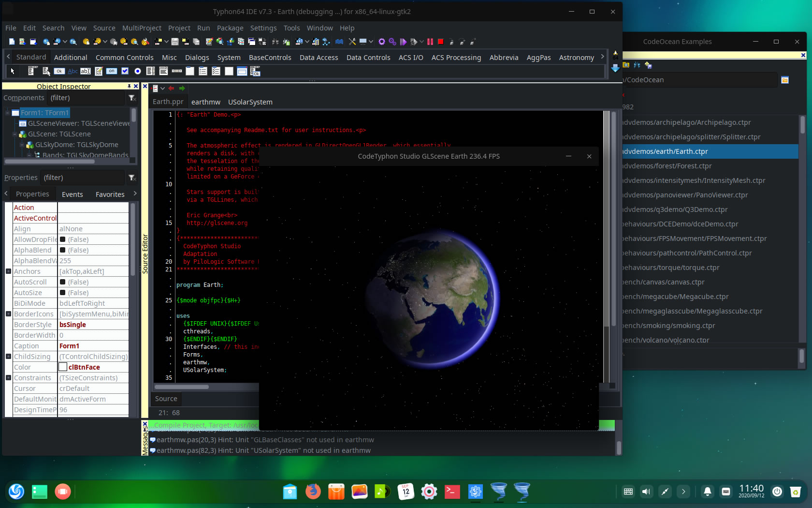812x508 pixels.
Task: Collapse the Form1: TForm1 tree node
Action: [7, 113]
